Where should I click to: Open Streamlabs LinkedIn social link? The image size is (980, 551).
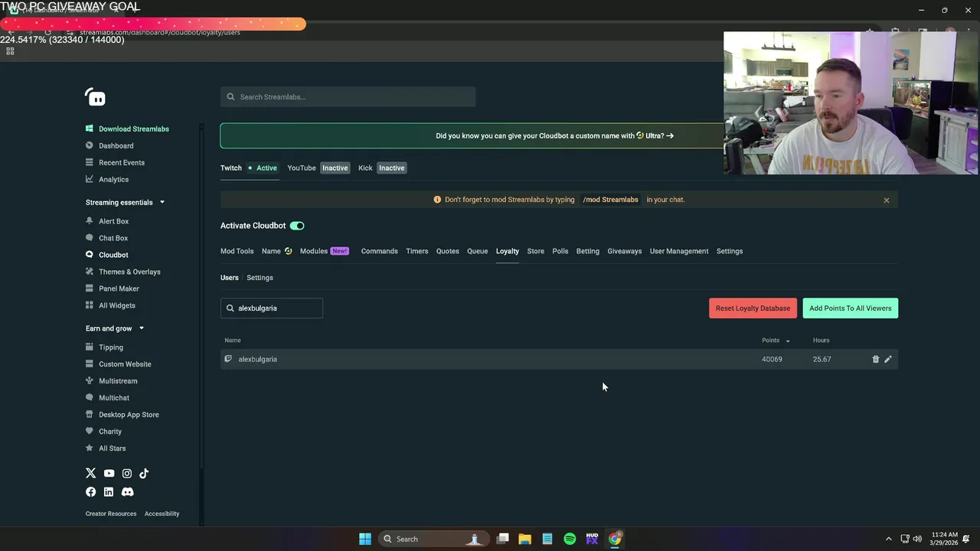[109, 492]
